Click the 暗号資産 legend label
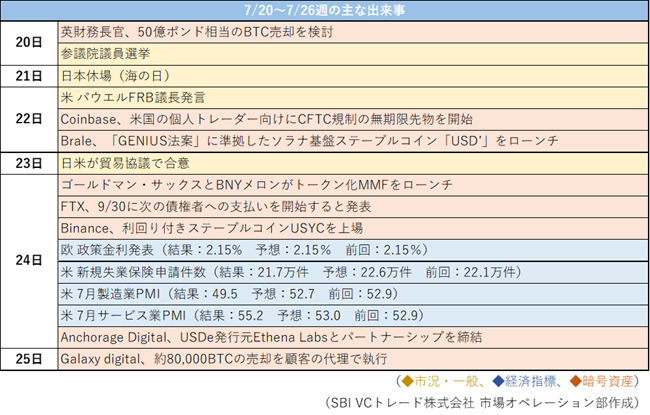 pyautogui.click(x=608, y=381)
